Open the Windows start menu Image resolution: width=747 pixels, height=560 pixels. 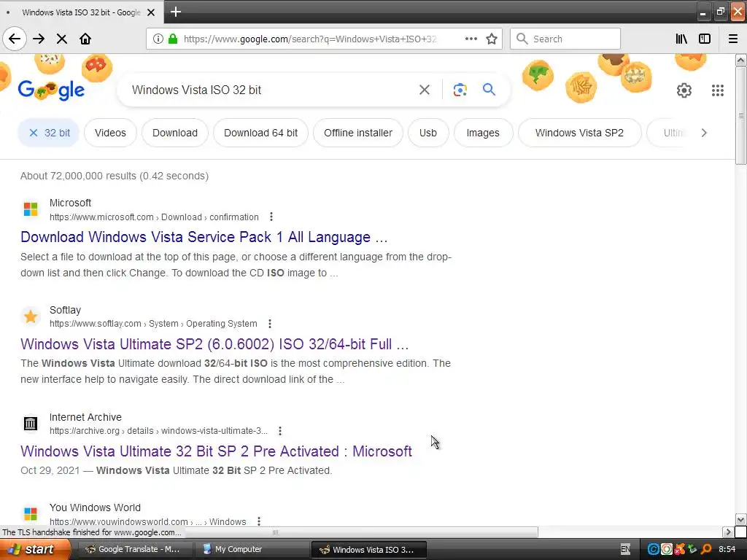tap(35, 550)
